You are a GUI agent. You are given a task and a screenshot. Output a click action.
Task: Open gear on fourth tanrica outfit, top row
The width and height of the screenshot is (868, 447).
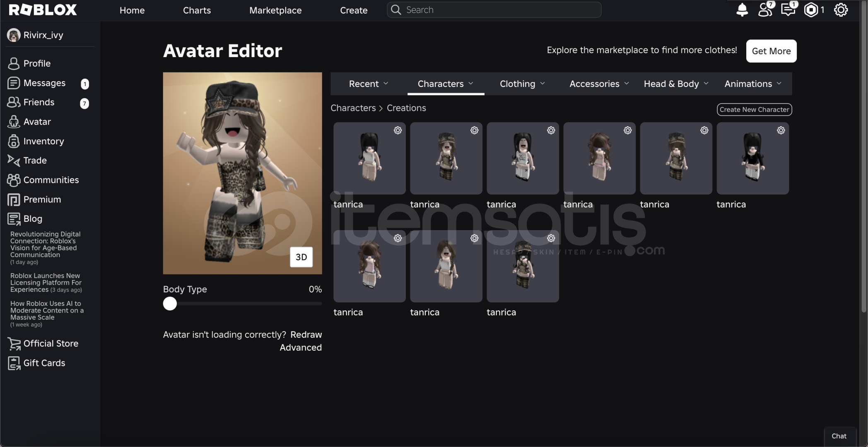click(627, 130)
